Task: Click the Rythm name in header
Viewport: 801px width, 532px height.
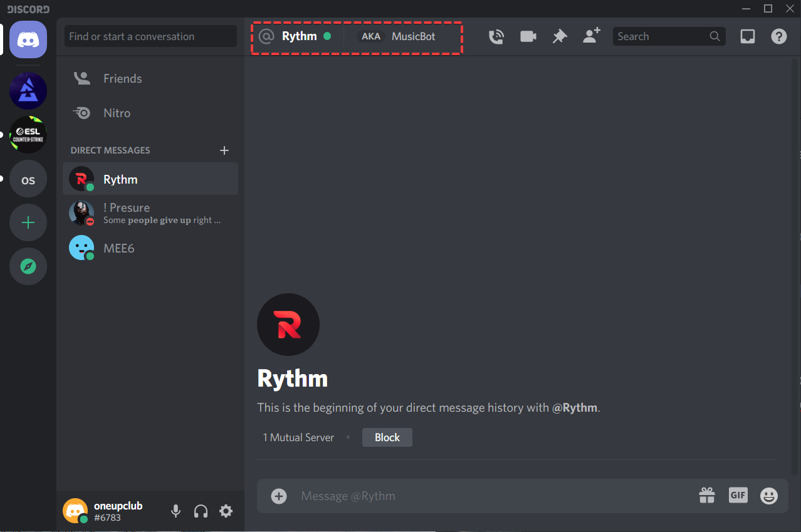Action: [300, 36]
